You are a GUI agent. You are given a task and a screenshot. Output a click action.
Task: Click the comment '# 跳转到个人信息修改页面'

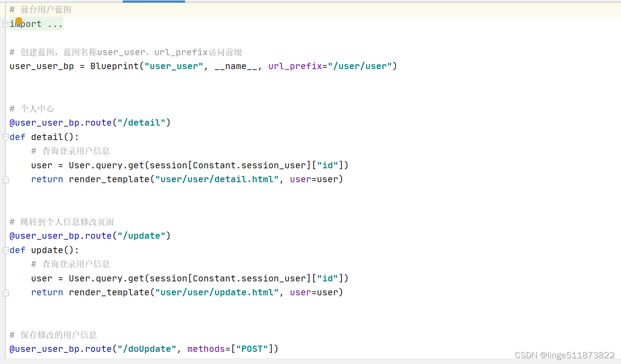pos(62,222)
